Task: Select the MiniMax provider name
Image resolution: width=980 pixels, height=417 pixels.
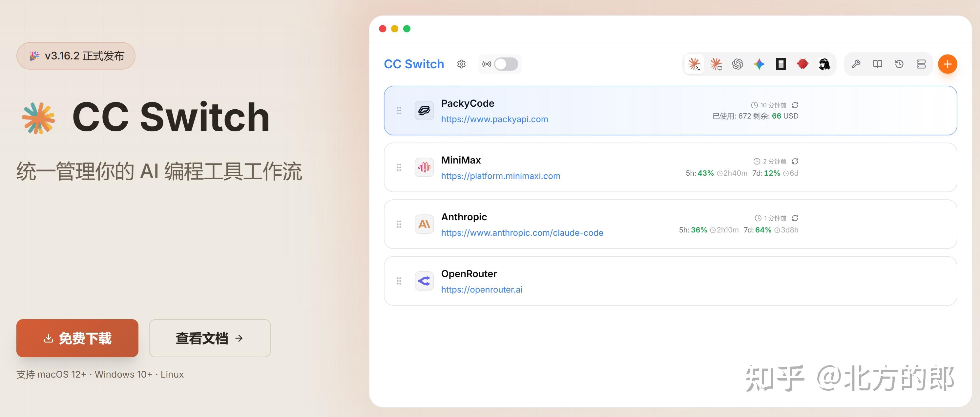Action: click(461, 160)
